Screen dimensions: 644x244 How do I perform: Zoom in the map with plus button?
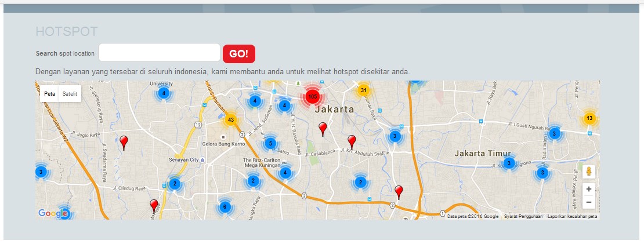(x=589, y=189)
